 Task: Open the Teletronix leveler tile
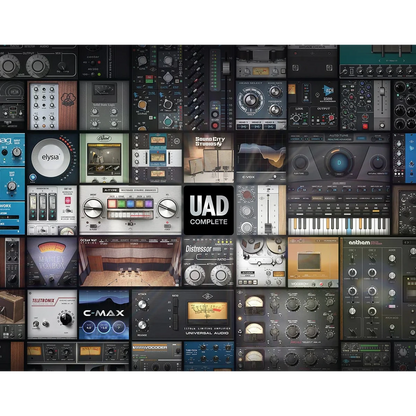pos(52,315)
